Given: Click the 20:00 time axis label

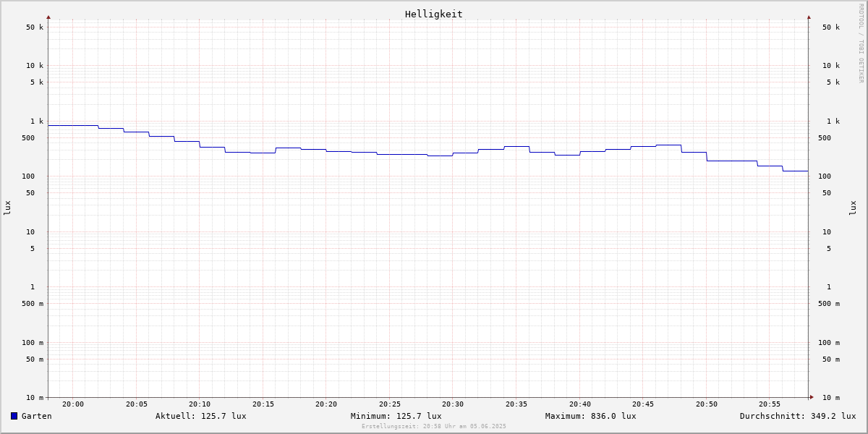Looking at the screenshot, I should (x=73, y=404).
